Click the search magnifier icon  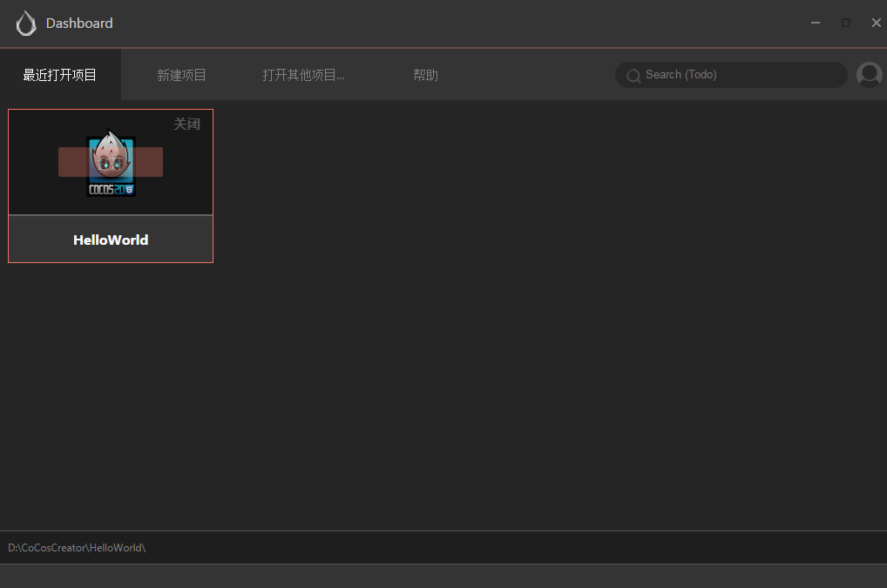pos(633,75)
